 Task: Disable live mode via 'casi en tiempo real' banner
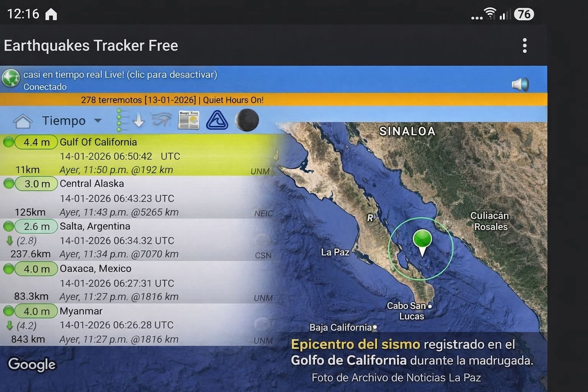click(x=120, y=75)
